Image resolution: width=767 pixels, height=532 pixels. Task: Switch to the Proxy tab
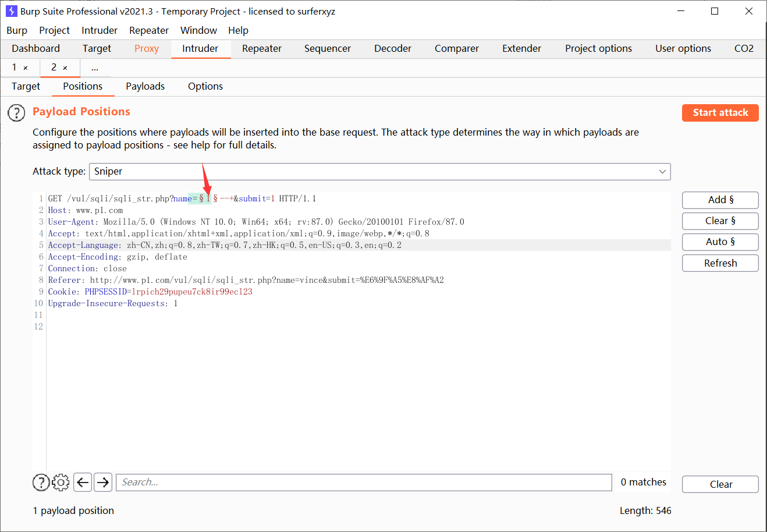[x=147, y=48]
